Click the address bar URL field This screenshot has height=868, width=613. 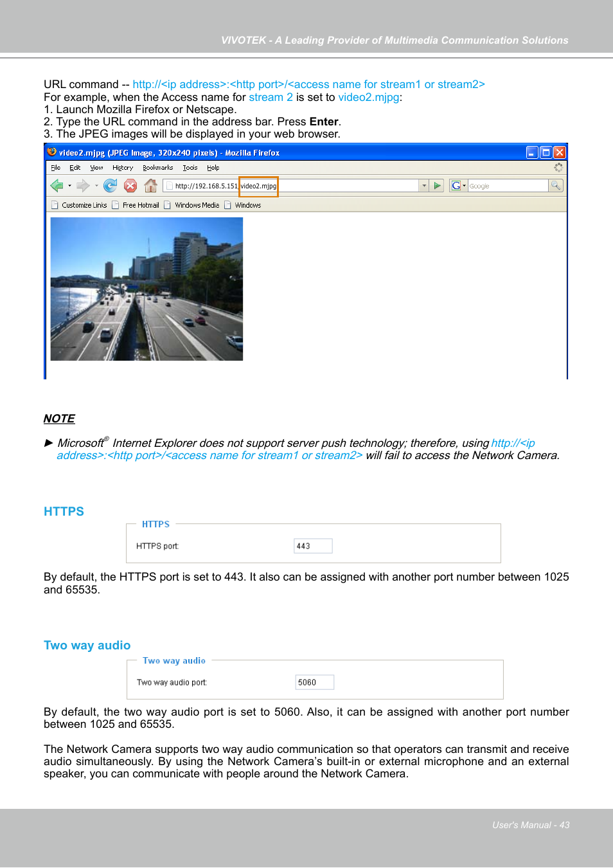291,186
